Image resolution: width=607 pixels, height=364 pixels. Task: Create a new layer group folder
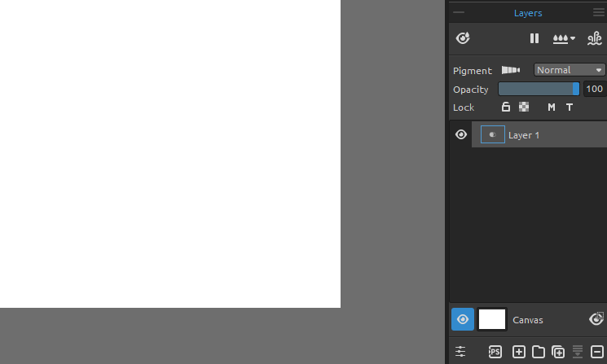pos(539,352)
